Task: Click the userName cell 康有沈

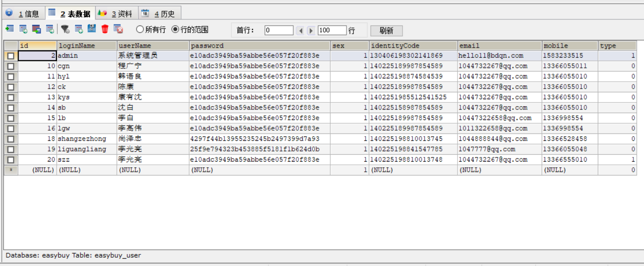Action: (153, 97)
